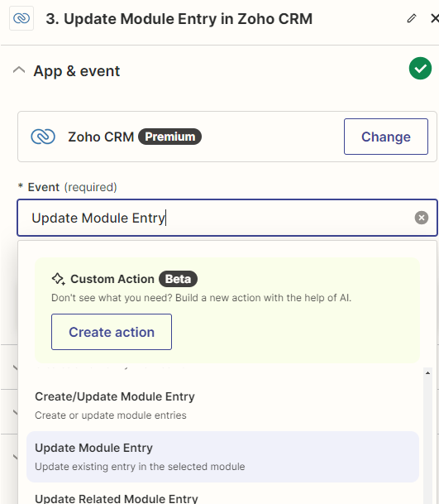Viewport: 439px width, 504px height.
Task: Select the Update Module Entry option
Action: (x=223, y=457)
